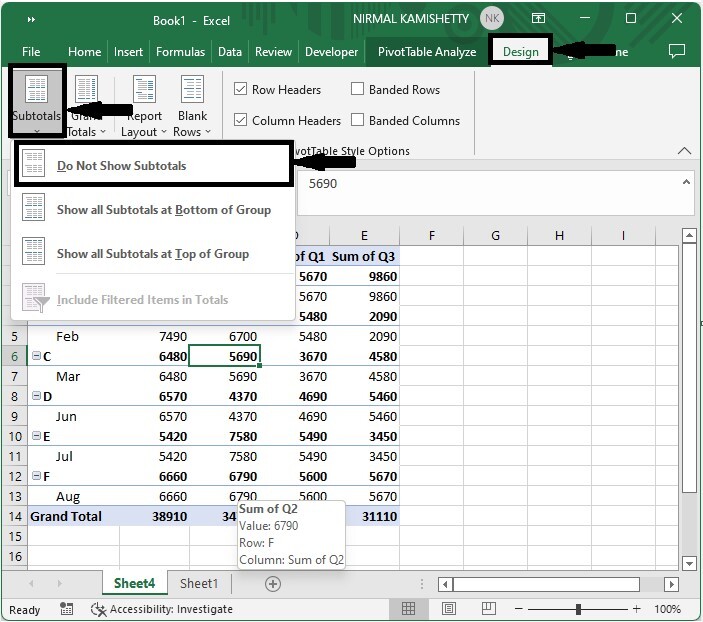Open the Formulas ribbon tab
Viewport: 703px width, 622px height.
[180, 52]
